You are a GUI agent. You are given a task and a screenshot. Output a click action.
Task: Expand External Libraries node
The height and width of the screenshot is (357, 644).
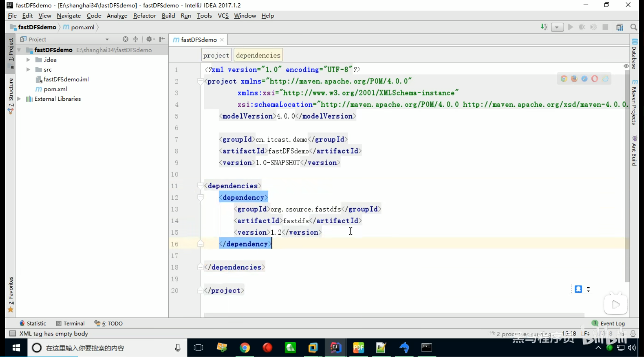tap(19, 99)
